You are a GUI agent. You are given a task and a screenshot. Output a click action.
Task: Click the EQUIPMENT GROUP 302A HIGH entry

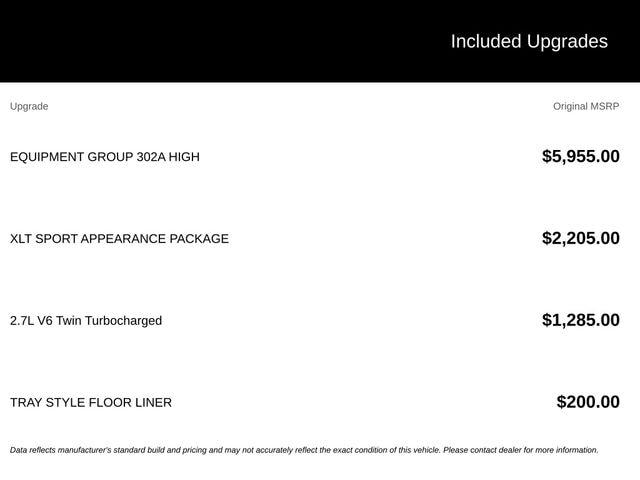[105, 157]
